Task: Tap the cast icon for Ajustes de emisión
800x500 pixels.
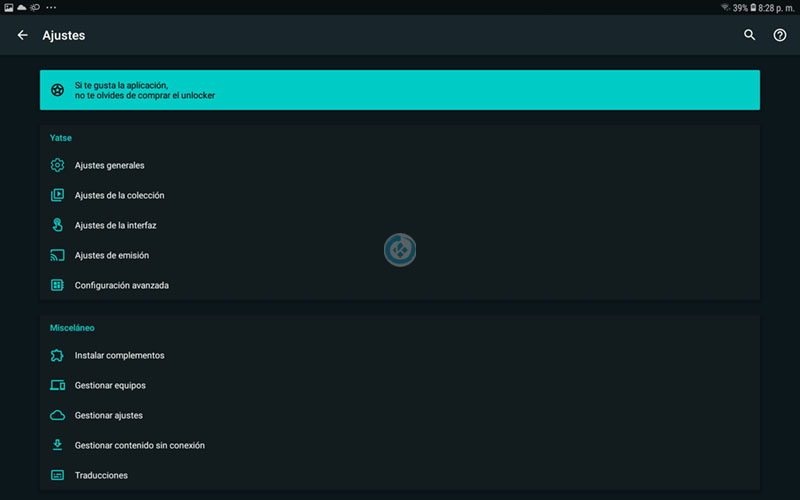Action: click(x=57, y=255)
